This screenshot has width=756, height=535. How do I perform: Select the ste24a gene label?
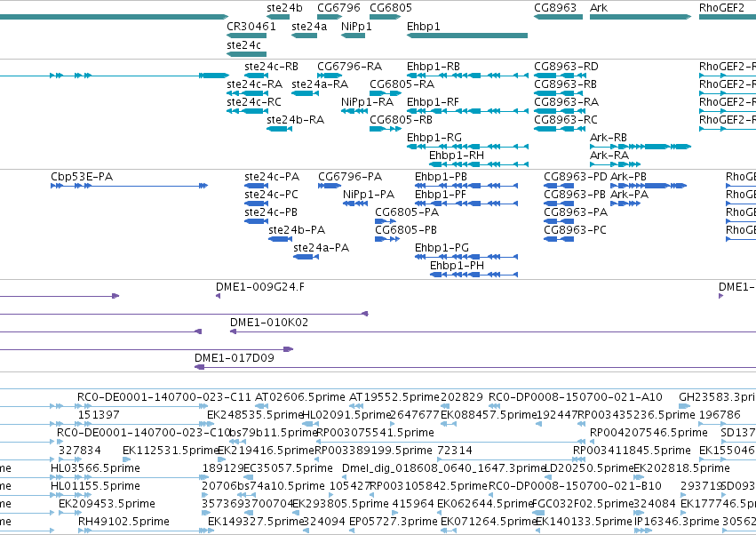[309, 26]
